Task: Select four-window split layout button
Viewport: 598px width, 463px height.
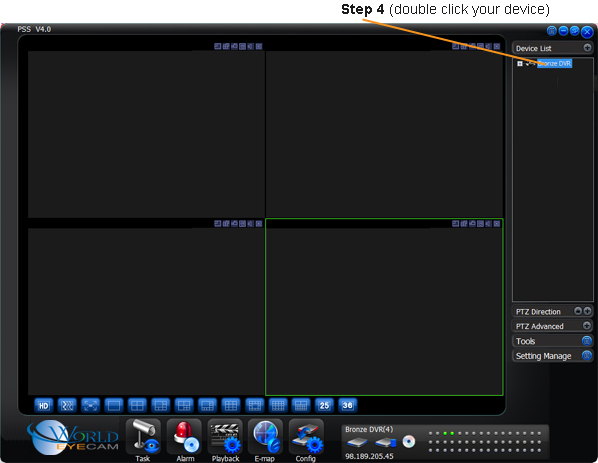Action: pos(137,405)
